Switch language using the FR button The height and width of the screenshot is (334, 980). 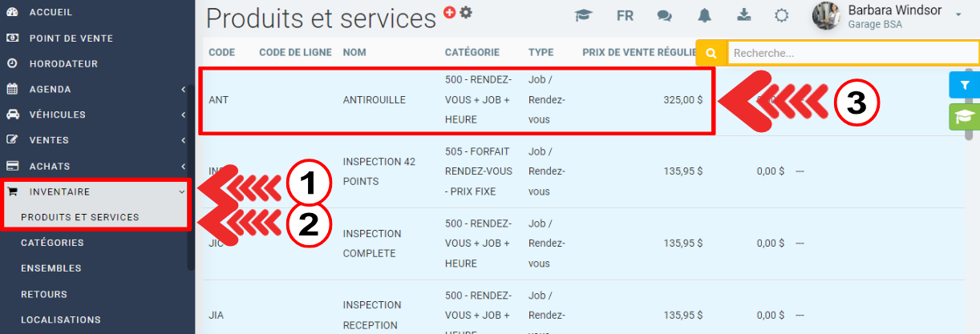point(625,16)
